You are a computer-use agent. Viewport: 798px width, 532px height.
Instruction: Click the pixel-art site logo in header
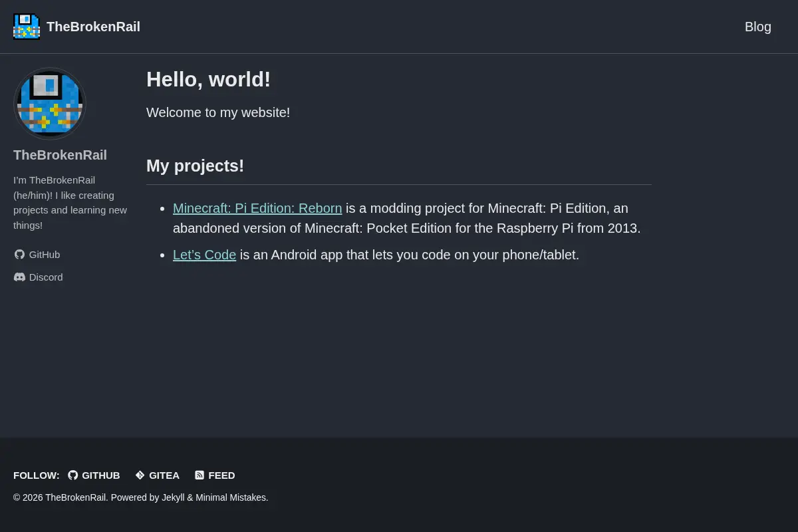point(27,27)
